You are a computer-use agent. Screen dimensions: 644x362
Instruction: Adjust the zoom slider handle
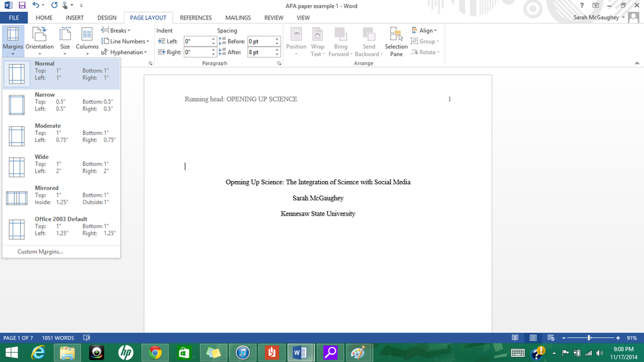589,337
